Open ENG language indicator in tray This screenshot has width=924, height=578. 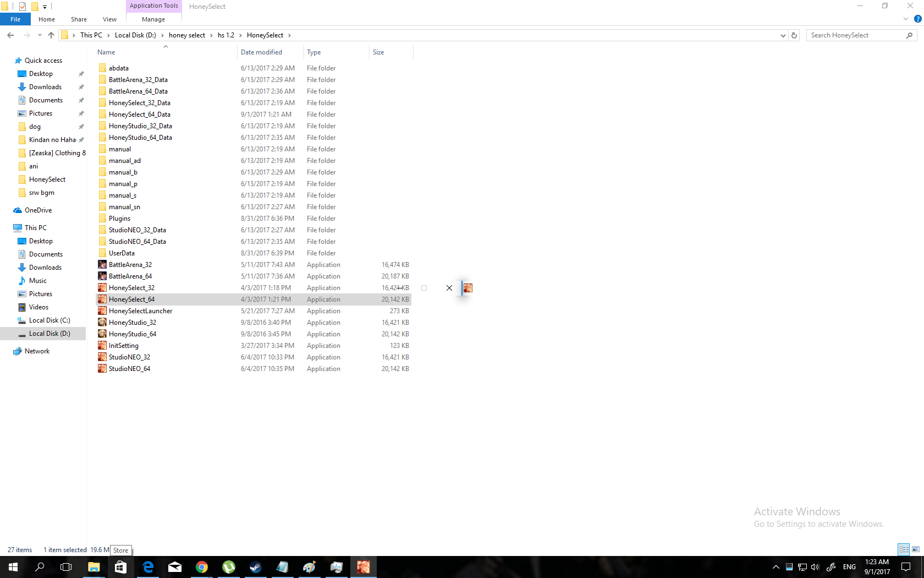(x=849, y=567)
